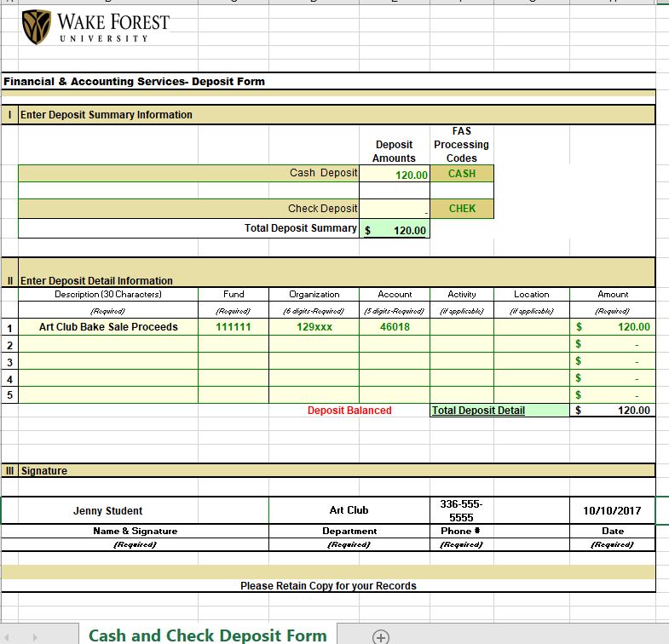Click the Department label
The width and height of the screenshot is (669, 644).
coord(349,531)
